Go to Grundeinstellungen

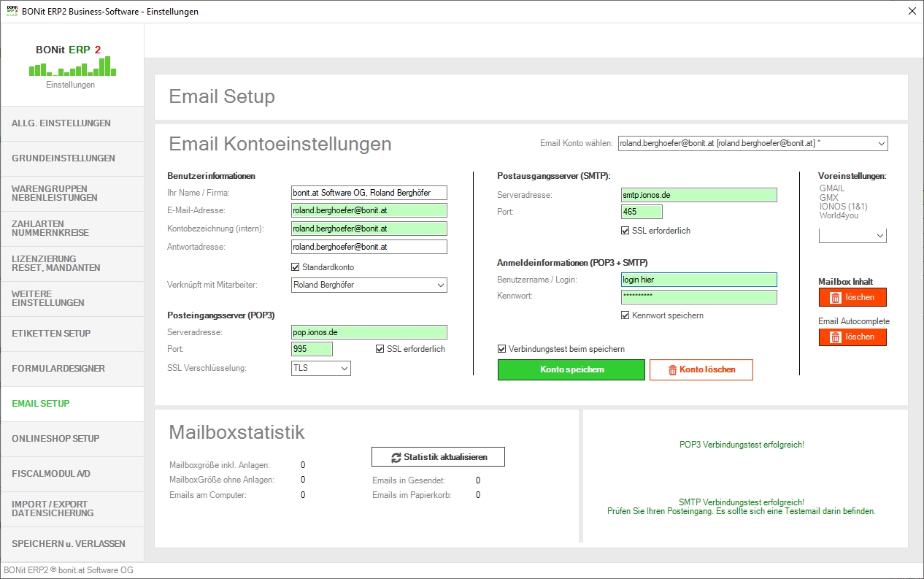click(x=72, y=158)
